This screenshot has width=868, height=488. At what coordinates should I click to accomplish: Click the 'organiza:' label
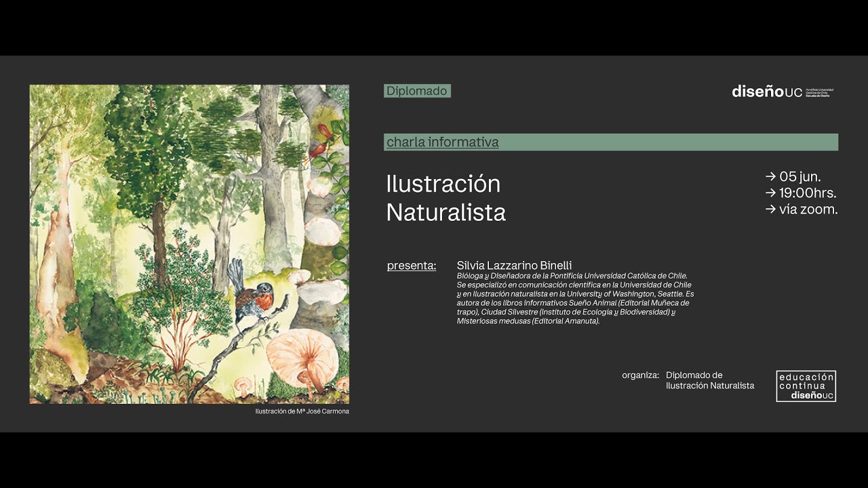(x=640, y=375)
